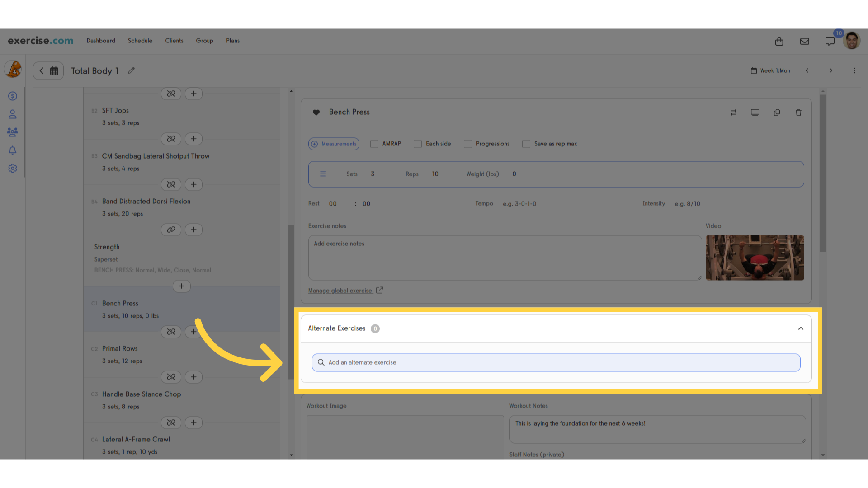This screenshot has width=868, height=488.
Task: Enable the Progressions checkbox
Action: coord(467,144)
